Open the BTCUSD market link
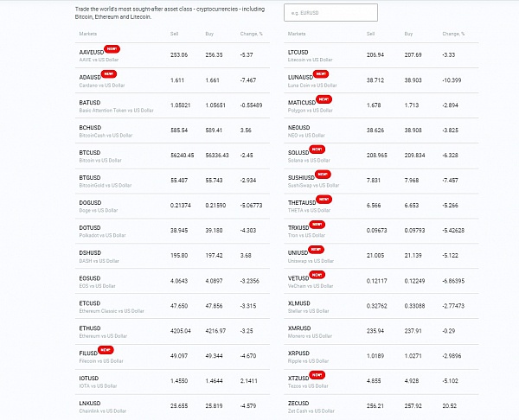 click(x=90, y=154)
